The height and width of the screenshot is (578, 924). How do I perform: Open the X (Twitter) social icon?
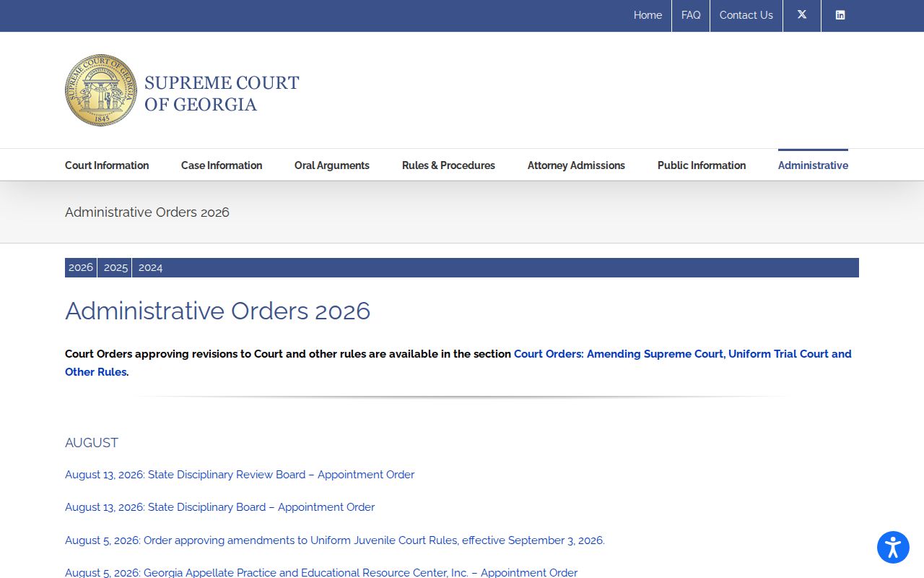click(802, 15)
